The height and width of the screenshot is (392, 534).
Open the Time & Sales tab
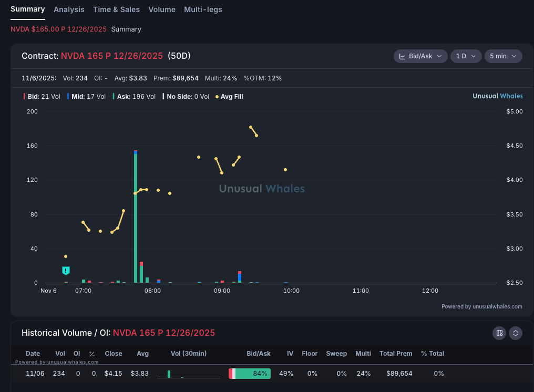coord(117,9)
